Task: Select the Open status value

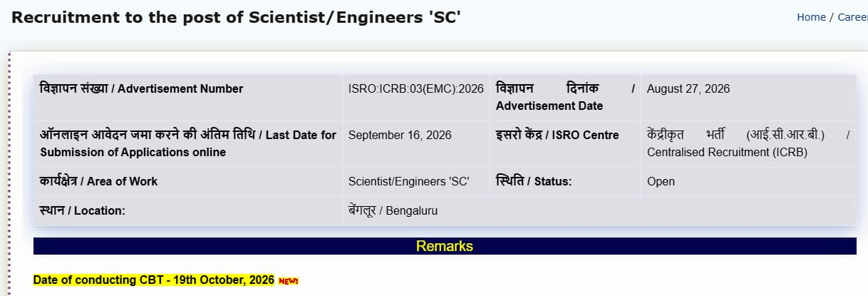Action: pos(661,182)
